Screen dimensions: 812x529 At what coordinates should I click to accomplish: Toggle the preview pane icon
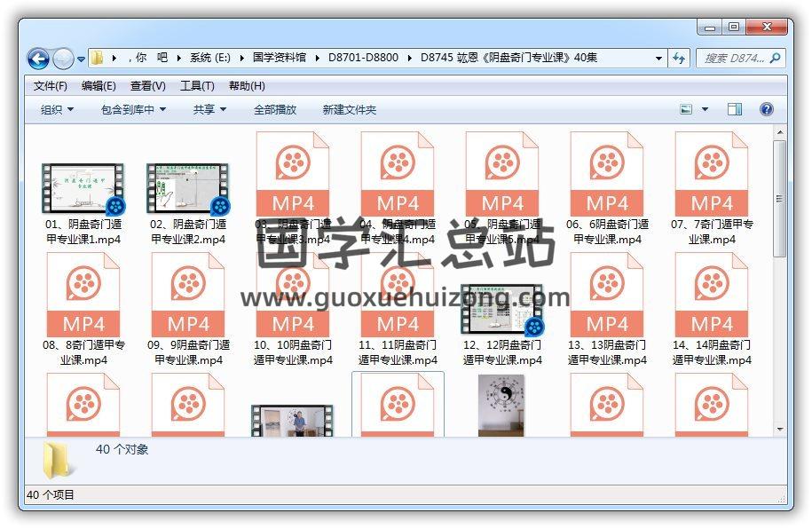[x=735, y=109]
